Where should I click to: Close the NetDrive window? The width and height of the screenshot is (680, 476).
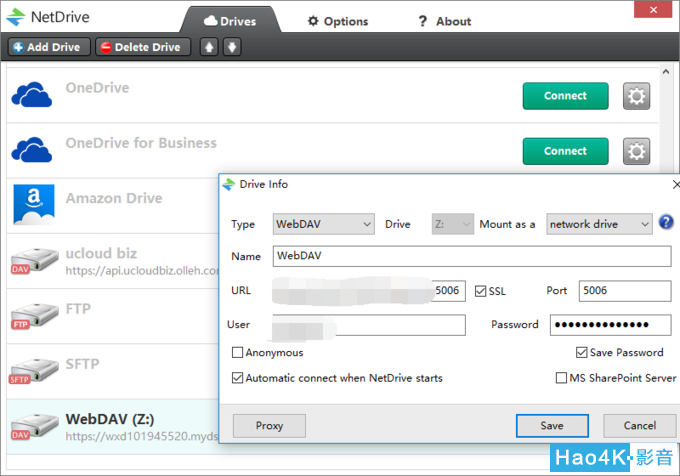point(653,10)
